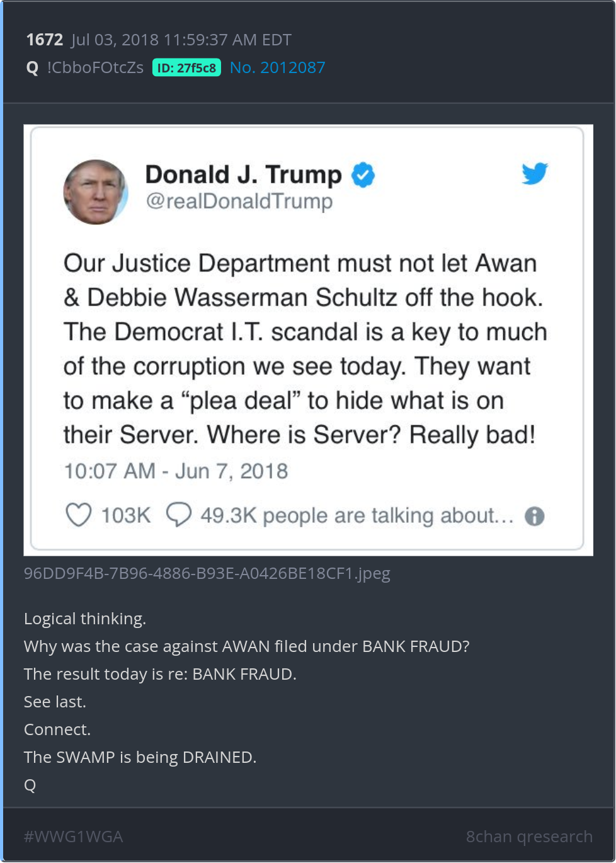Click the 49.3K people are talking text
Image resolution: width=616 pixels, height=863 pixels.
(357, 516)
